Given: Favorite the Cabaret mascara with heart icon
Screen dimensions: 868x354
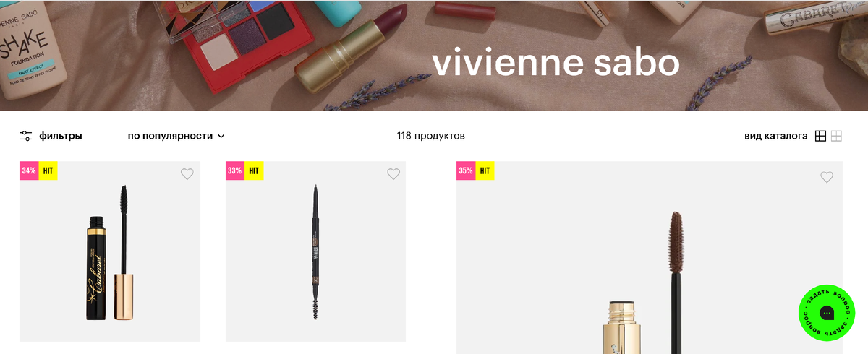Looking at the screenshot, I should [x=187, y=174].
